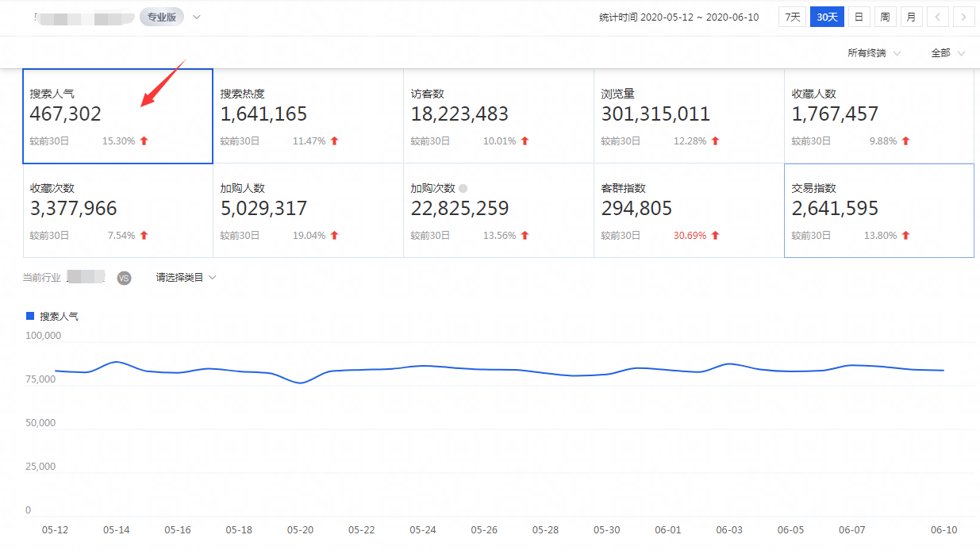Expand the 请选择类目 category selector

(x=186, y=278)
